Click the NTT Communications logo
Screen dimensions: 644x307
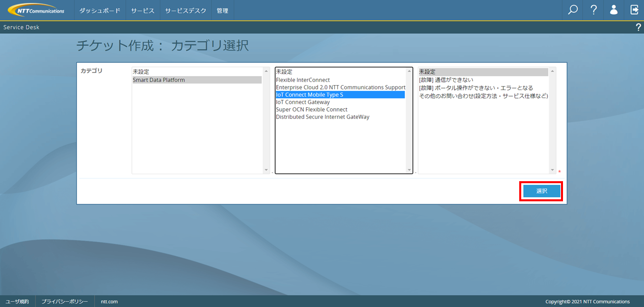[36, 10]
